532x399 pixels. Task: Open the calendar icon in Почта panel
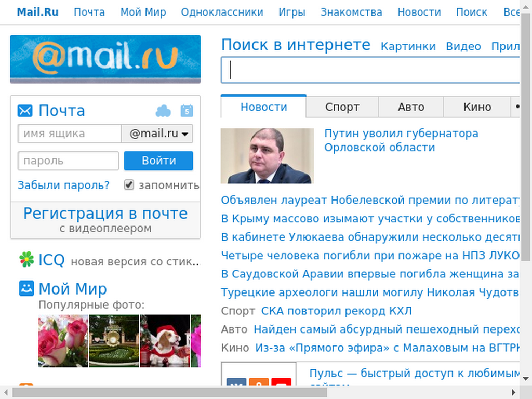tap(187, 111)
